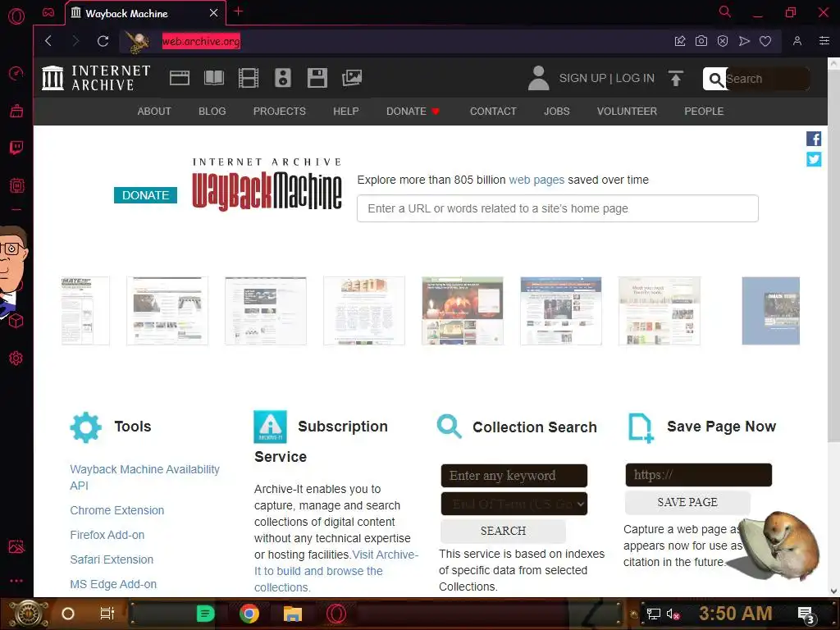Open the Firefox Add-on link
The height and width of the screenshot is (630, 840).
[x=107, y=535]
